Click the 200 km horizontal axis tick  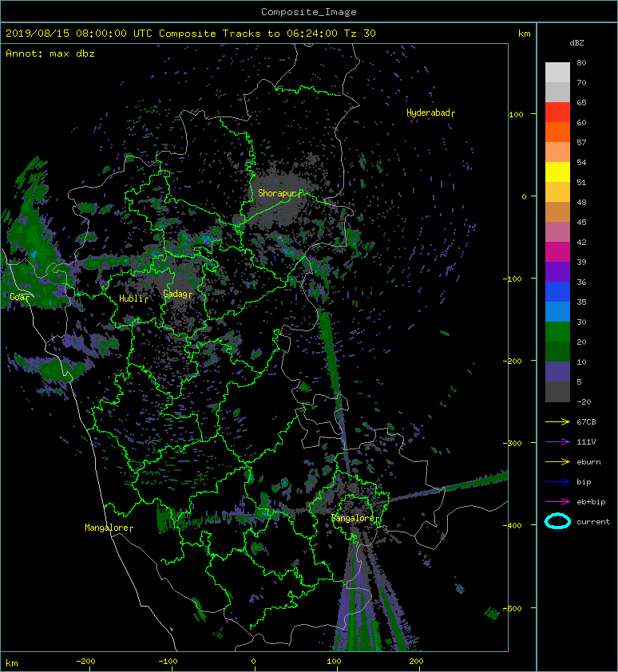(416, 662)
